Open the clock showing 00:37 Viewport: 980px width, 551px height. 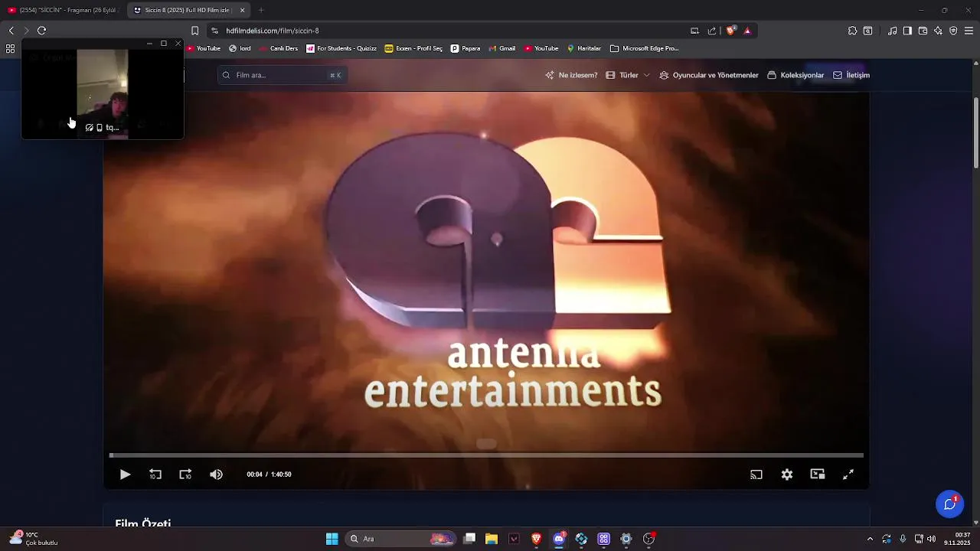click(957, 539)
